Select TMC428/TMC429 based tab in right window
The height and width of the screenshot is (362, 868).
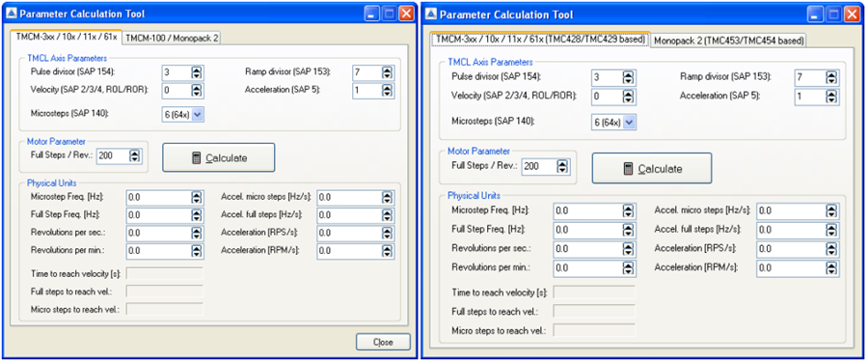540,40
